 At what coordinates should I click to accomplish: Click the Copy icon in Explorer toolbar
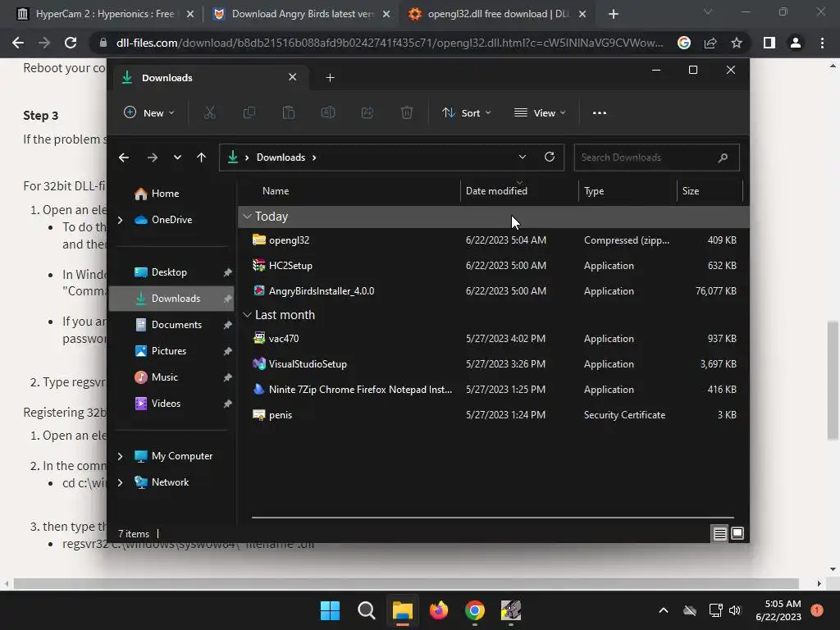pyautogui.click(x=249, y=113)
